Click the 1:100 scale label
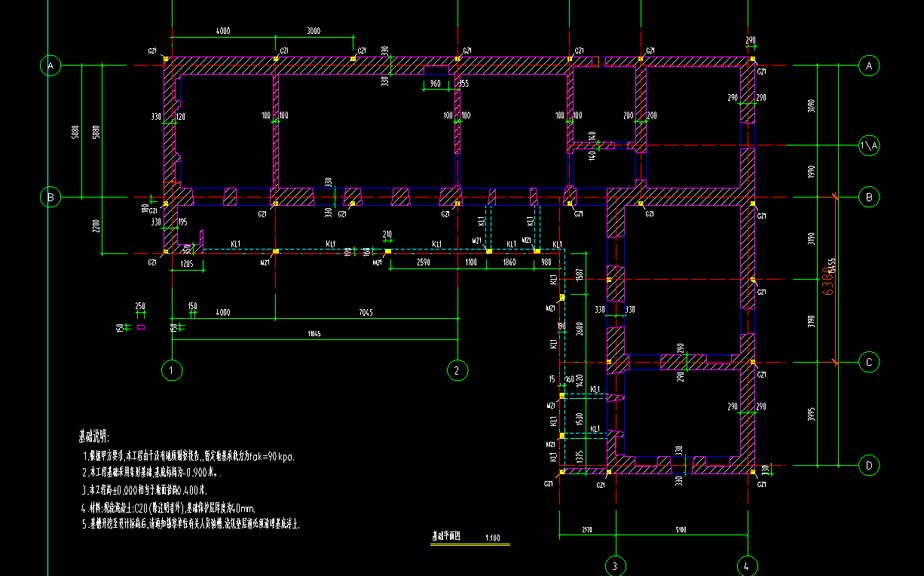This screenshot has height=576, width=924. (494, 538)
